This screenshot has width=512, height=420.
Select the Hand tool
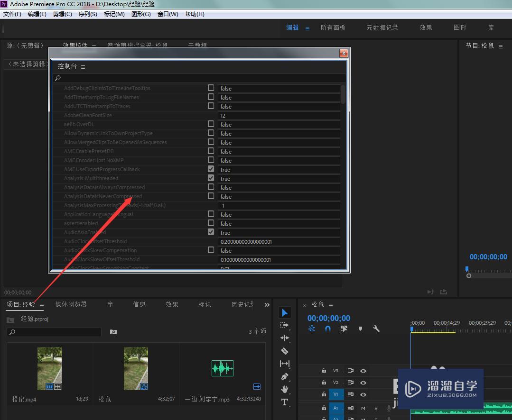pos(284,389)
